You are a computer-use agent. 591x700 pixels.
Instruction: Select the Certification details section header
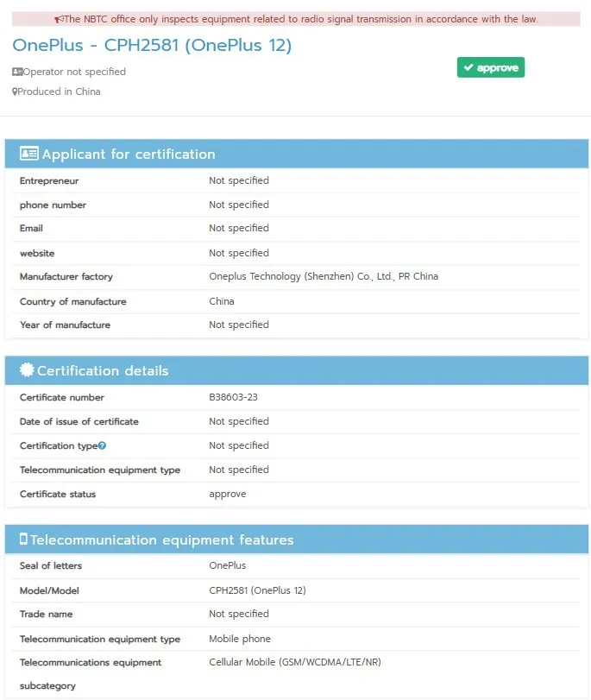[x=103, y=370]
